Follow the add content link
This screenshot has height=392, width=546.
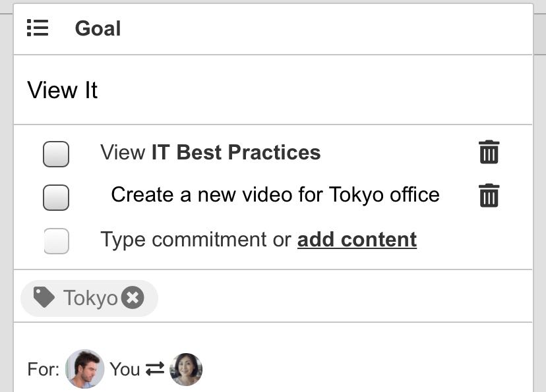click(x=357, y=239)
